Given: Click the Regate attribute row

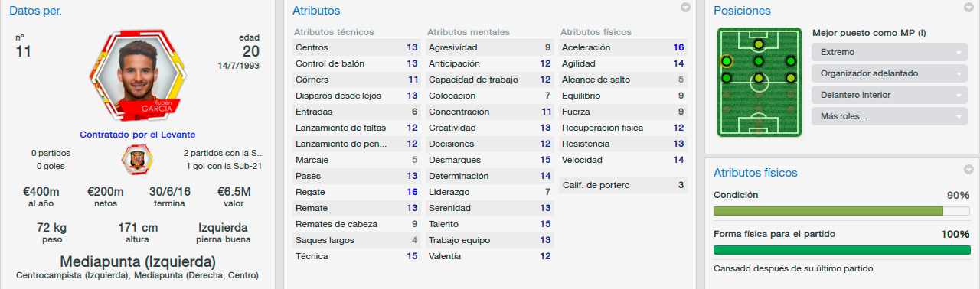Looking at the screenshot, I should (357, 192).
